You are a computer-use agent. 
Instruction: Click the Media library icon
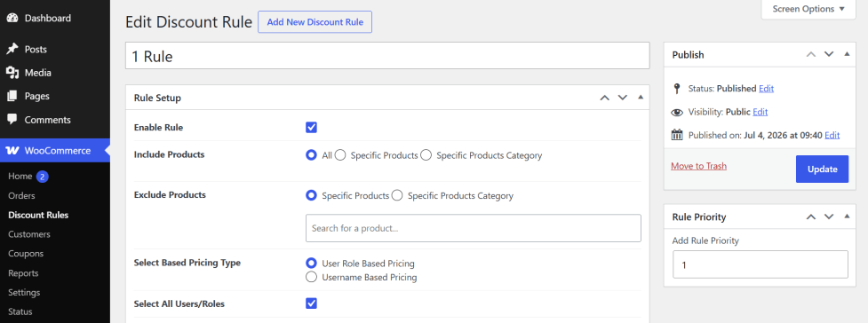[x=12, y=73]
